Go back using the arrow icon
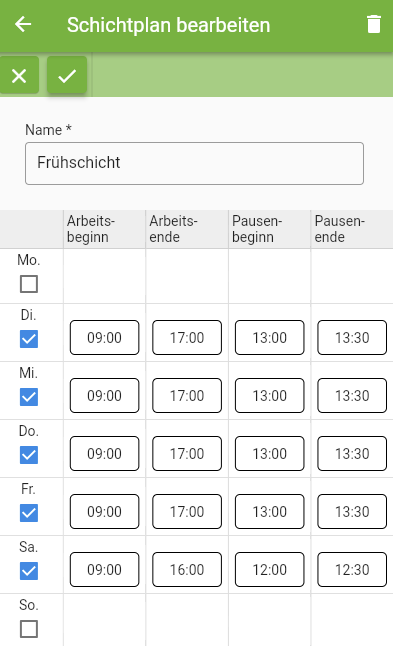The image size is (393, 646). tap(23, 24)
